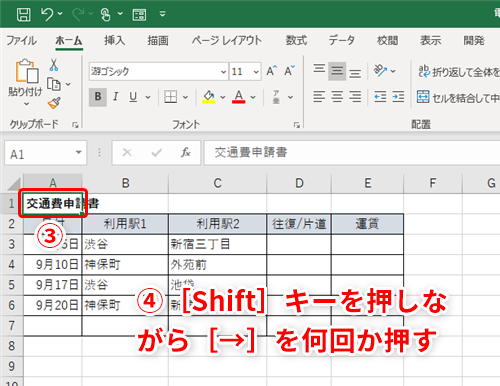Click the 貼り付け paste clipboard icon

click(26, 71)
